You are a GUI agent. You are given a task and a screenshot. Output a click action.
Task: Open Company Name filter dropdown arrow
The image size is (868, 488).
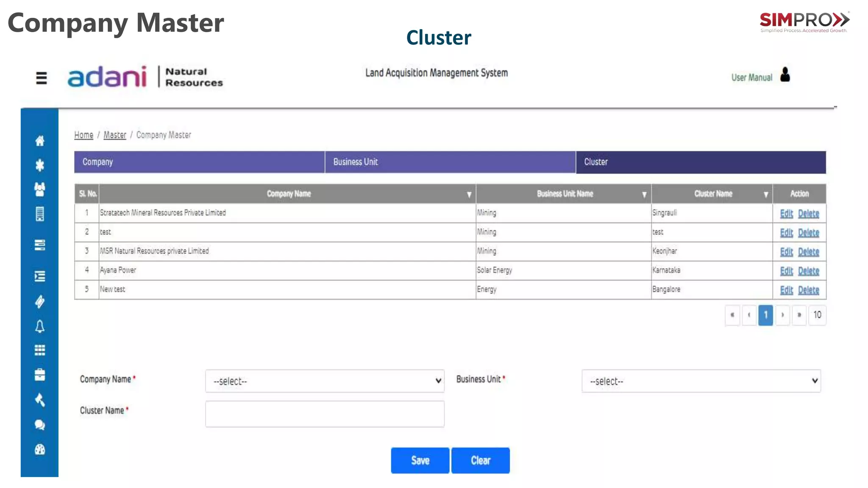469,194
